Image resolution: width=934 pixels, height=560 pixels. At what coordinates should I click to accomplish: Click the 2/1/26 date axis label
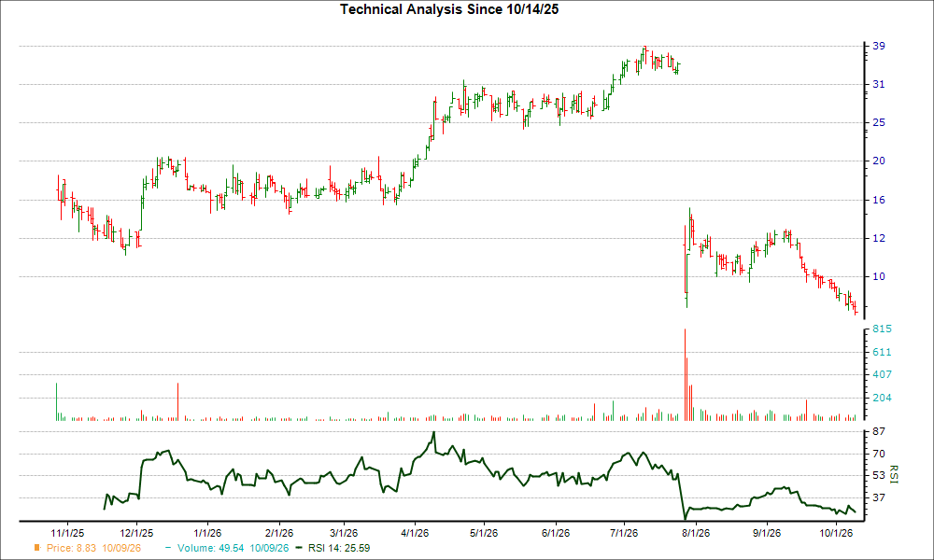click(278, 533)
